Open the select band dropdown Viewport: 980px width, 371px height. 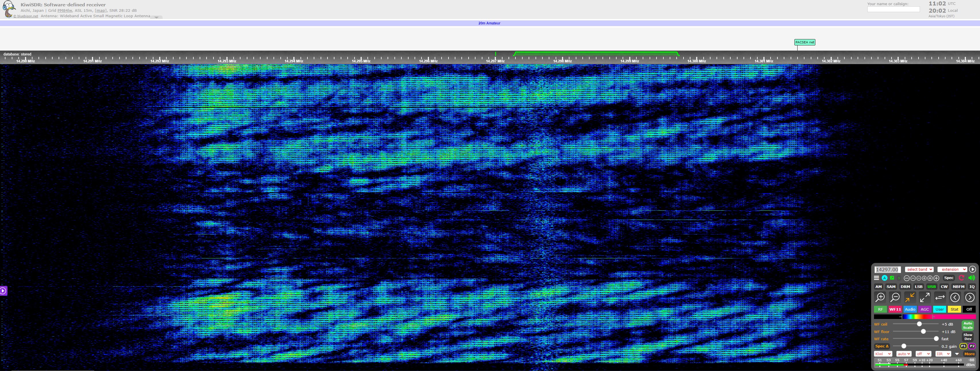click(919, 269)
